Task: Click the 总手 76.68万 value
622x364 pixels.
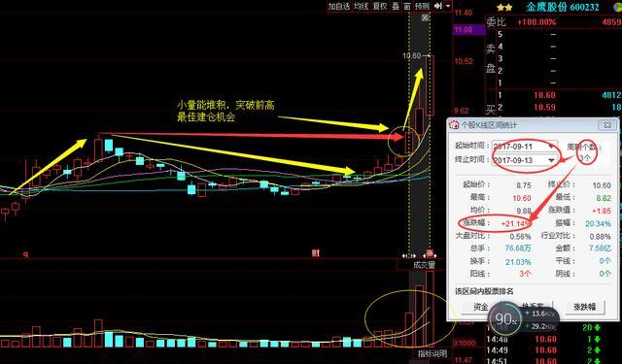Action: pos(518,248)
